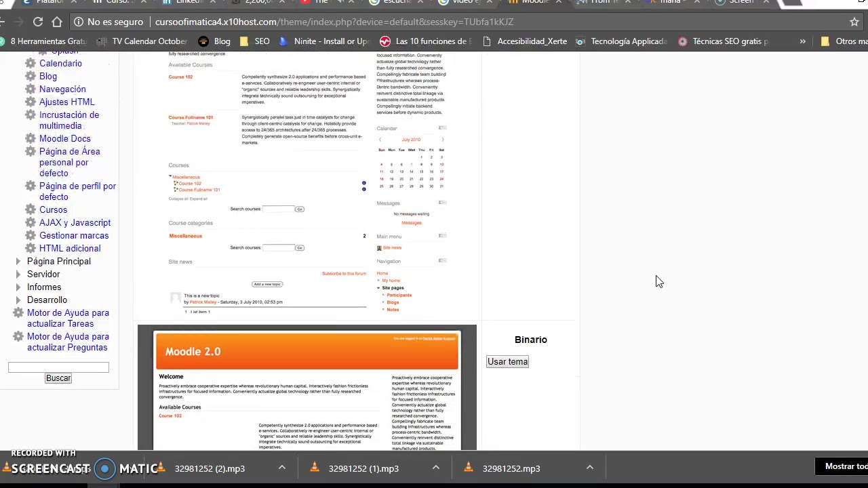Open Navegación settings link
The image size is (868, 488).
click(x=62, y=89)
